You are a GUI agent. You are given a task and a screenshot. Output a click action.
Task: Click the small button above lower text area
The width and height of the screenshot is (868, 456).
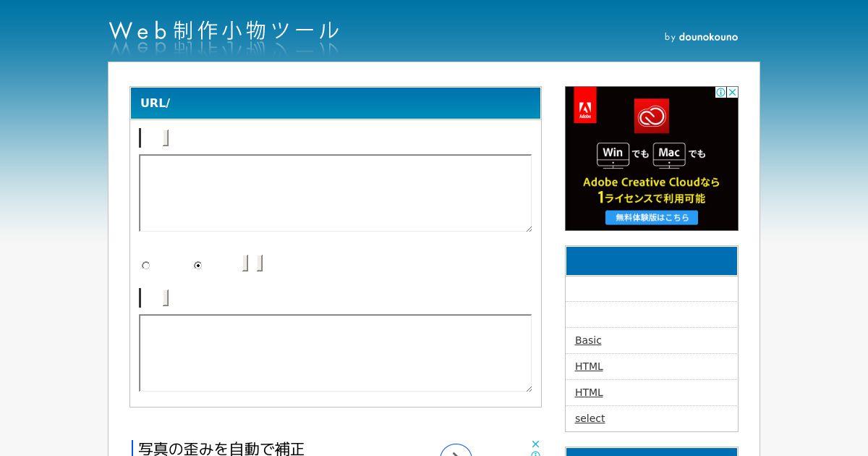point(166,297)
